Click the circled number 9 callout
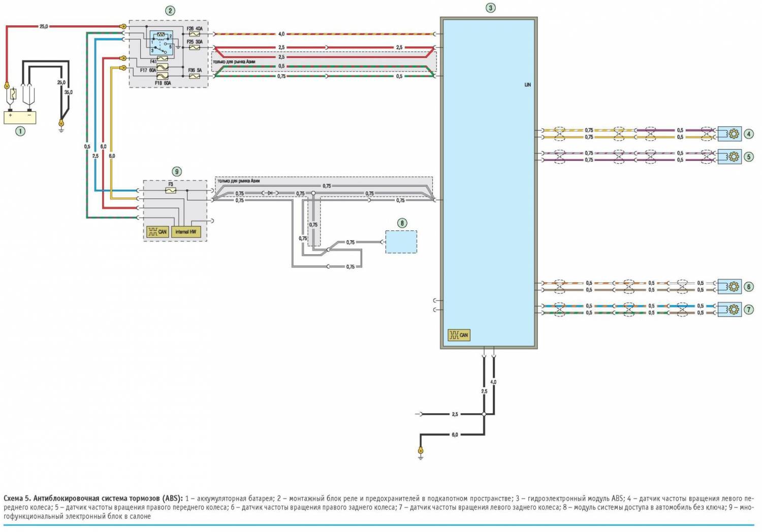Viewport: 762px width, 532px height. [x=176, y=172]
